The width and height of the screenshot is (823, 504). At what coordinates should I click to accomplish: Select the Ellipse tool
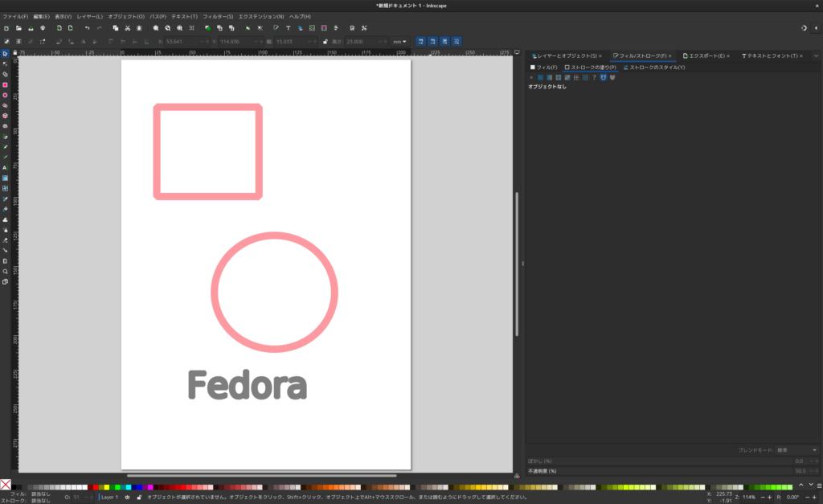point(6,96)
